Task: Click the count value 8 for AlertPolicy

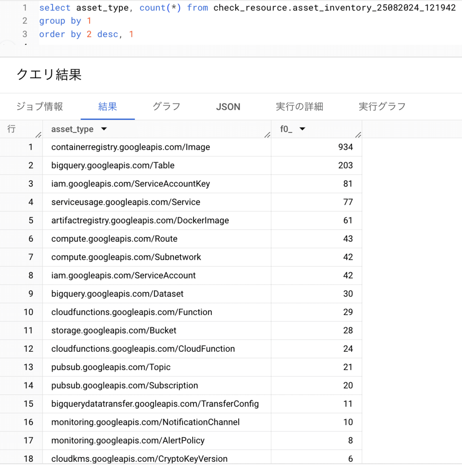Action: pyautogui.click(x=350, y=441)
